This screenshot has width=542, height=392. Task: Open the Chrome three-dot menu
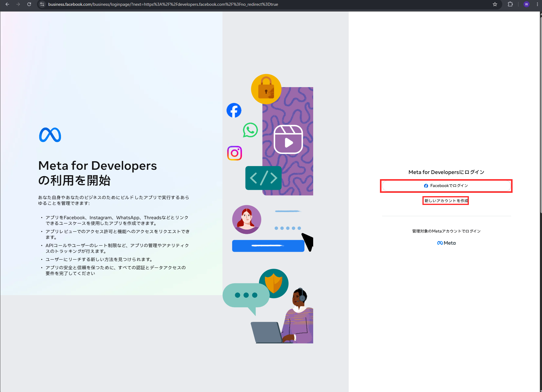pyautogui.click(x=537, y=4)
